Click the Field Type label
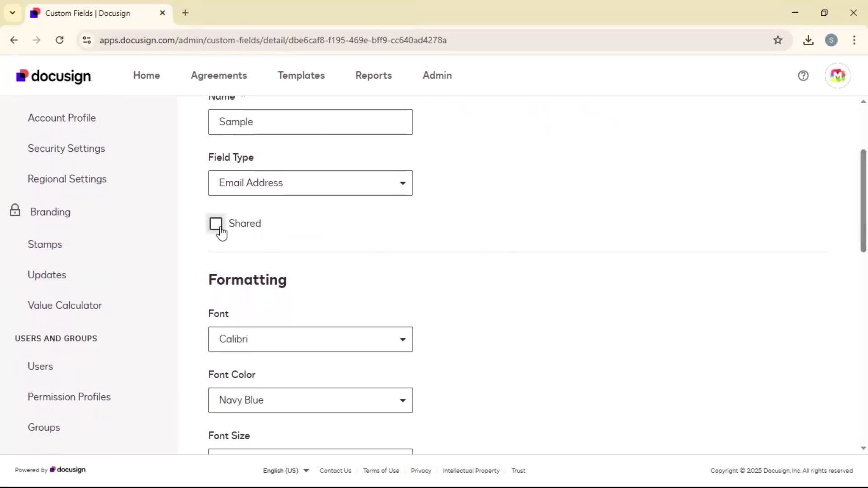The width and height of the screenshot is (868, 488). pos(231,157)
